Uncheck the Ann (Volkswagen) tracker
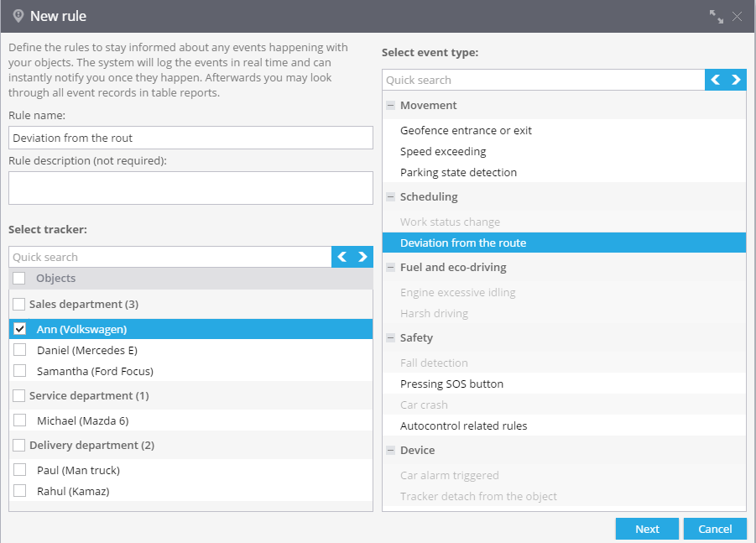The image size is (756, 543). point(20,329)
